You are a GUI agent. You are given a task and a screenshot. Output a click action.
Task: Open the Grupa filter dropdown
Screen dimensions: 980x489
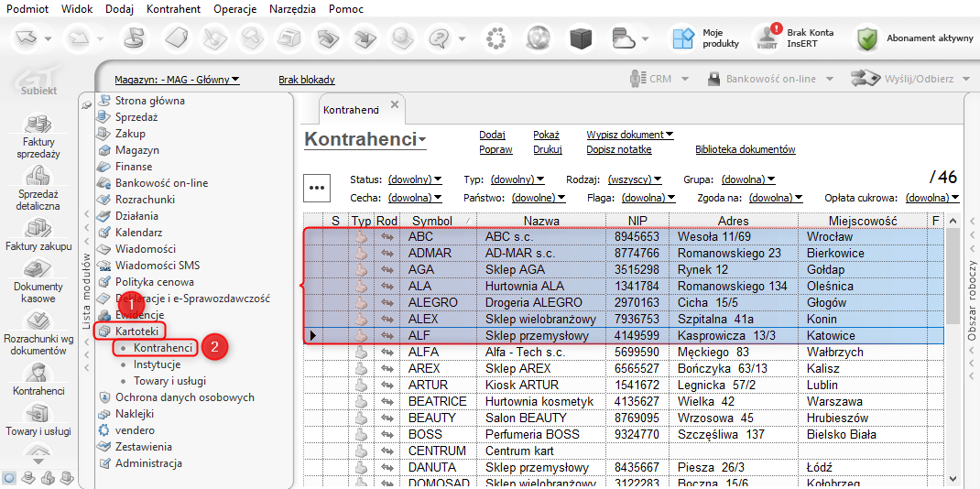click(x=748, y=179)
